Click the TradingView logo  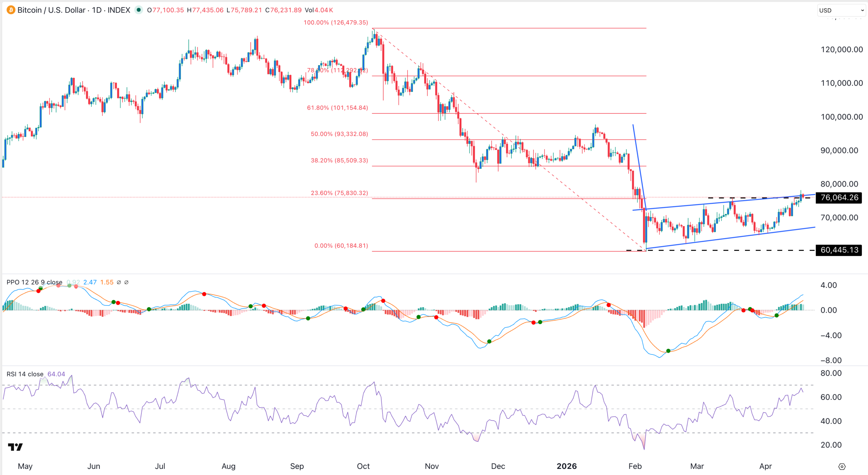15,447
